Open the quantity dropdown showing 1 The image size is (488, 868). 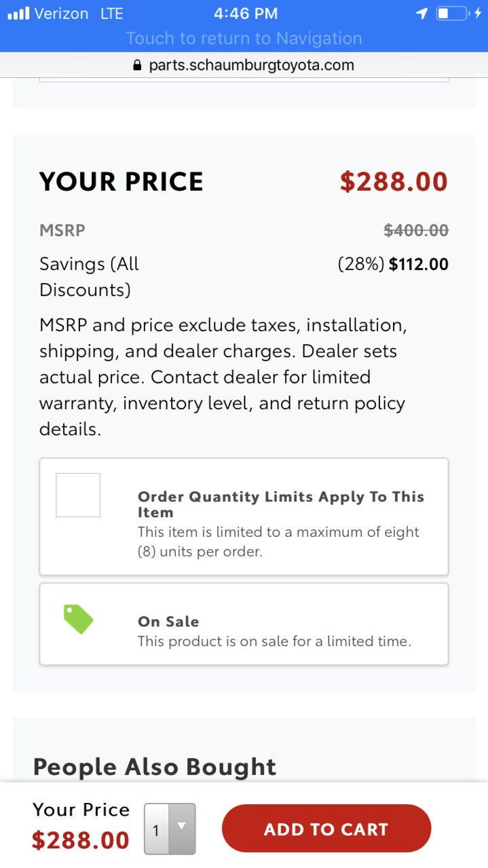tap(170, 829)
